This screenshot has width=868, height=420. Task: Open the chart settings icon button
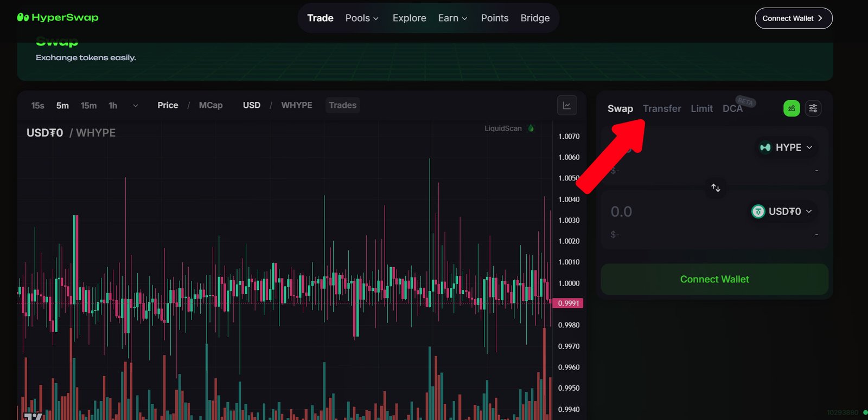tap(567, 106)
